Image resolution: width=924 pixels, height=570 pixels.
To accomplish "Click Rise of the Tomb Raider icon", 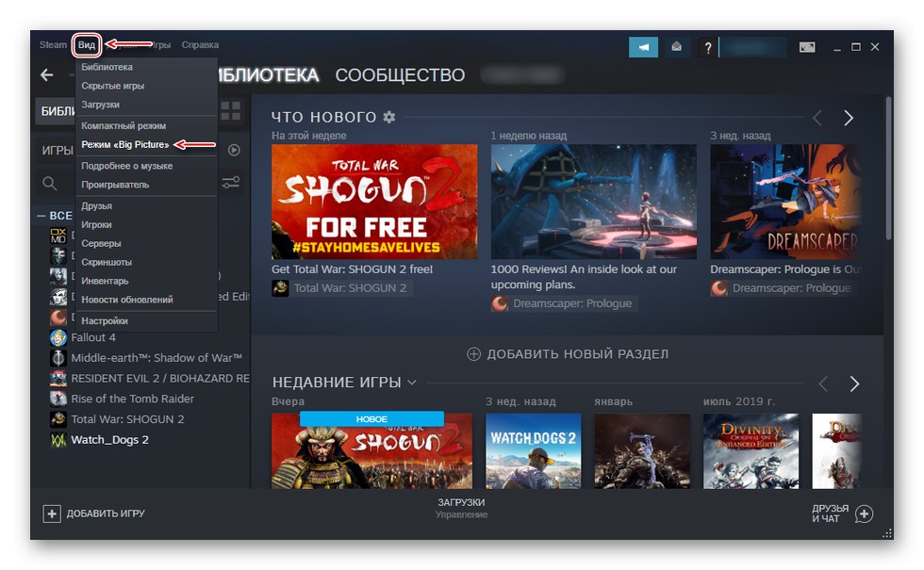I will 58,399.
